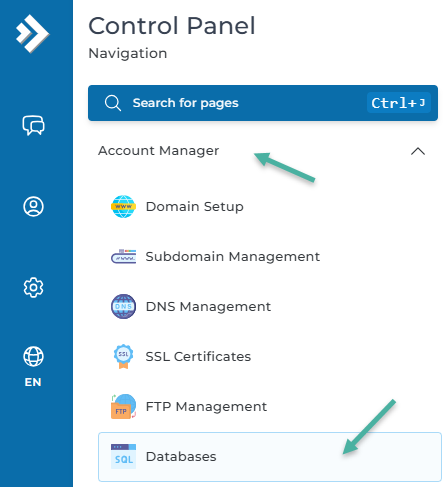This screenshot has height=487, width=447.
Task: Click the double-arrow logo icon in sidebar
Action: [x=33, y=34]
